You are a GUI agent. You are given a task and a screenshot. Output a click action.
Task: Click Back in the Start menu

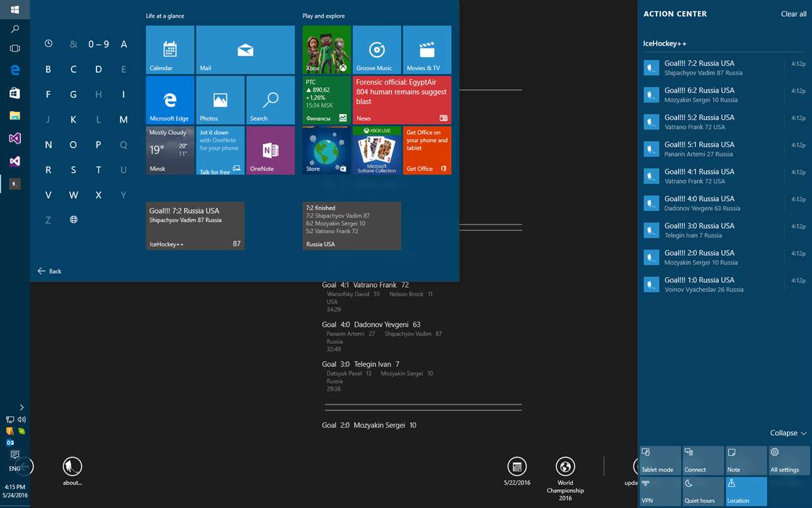click(49, 271)
